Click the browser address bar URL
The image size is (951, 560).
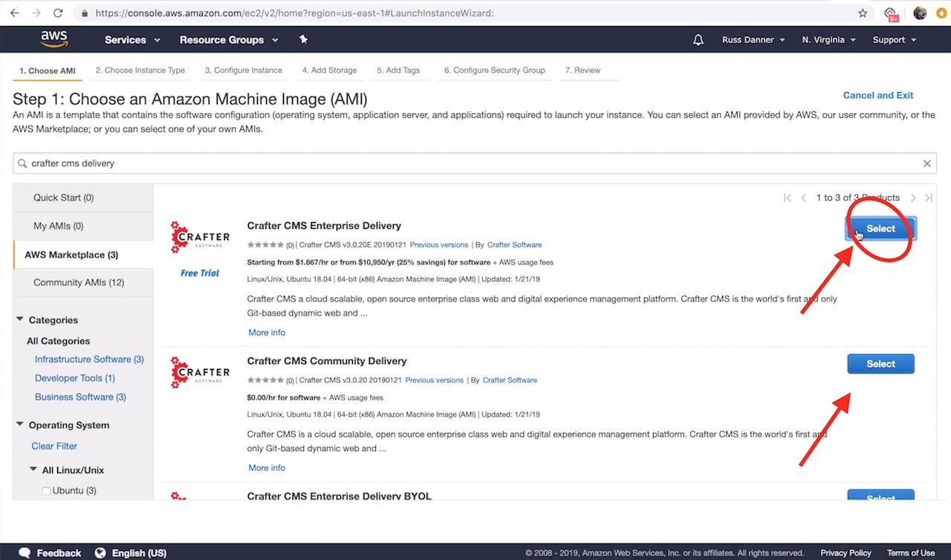(294, 13)
